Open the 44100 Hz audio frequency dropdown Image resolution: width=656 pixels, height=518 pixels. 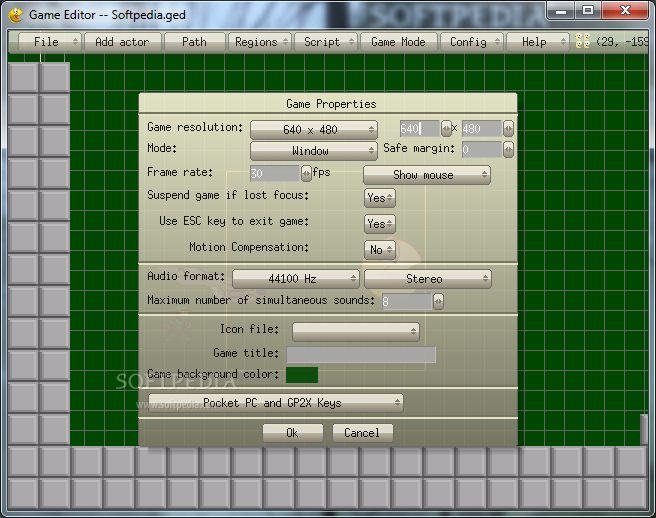pos(295,279)
